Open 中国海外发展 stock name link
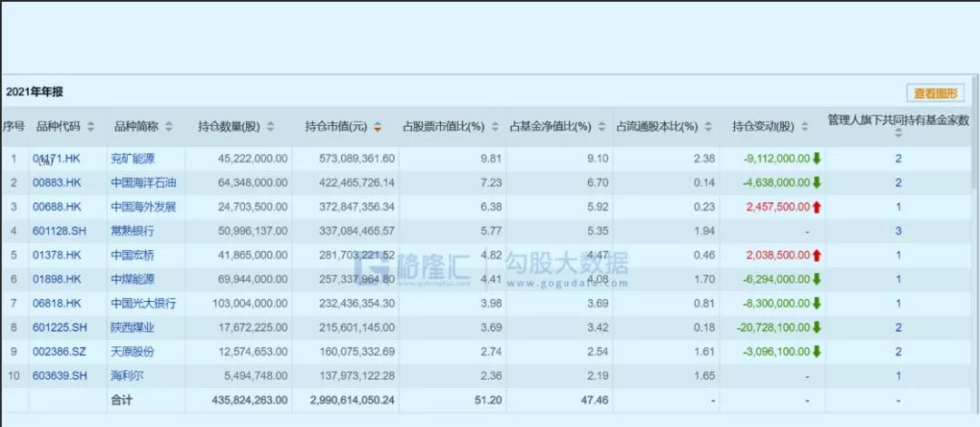This screenshot has width=980, height=427. pos(143,207)
